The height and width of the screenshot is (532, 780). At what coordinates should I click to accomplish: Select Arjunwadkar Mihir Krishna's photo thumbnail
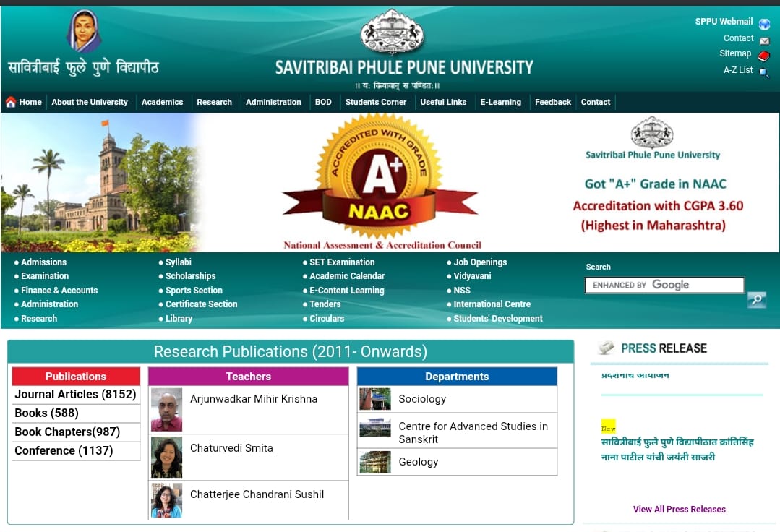point(166,410)
